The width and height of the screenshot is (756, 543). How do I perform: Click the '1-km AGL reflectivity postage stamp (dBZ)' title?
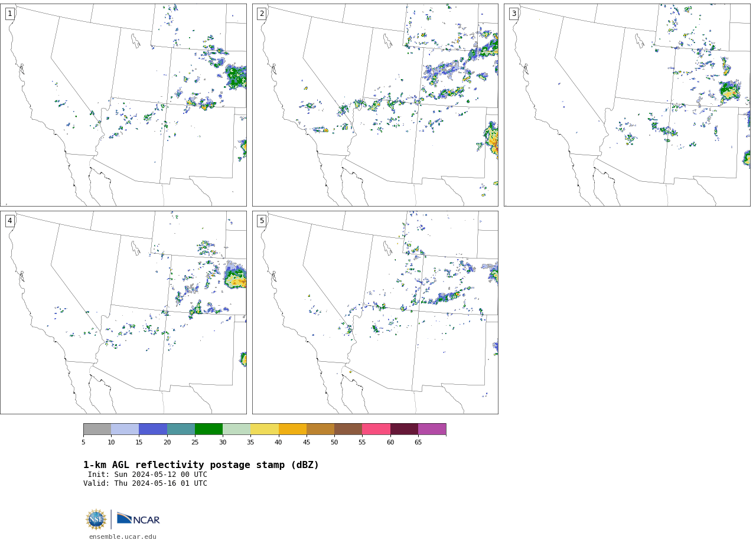pyautogui.click(x=201, y=465)
